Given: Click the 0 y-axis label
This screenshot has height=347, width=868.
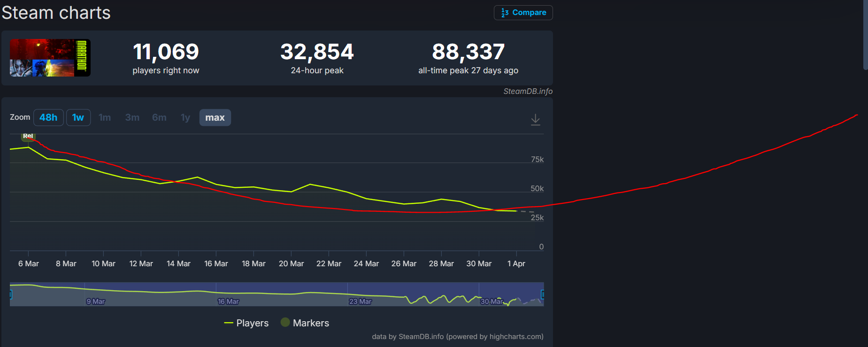Looking at the screenshot, I should 541,247.
